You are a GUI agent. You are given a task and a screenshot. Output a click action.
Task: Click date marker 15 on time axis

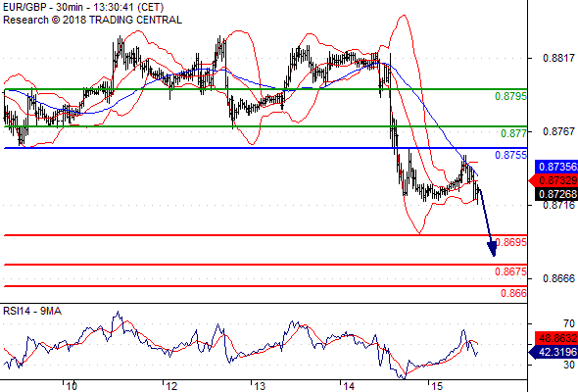437,386
